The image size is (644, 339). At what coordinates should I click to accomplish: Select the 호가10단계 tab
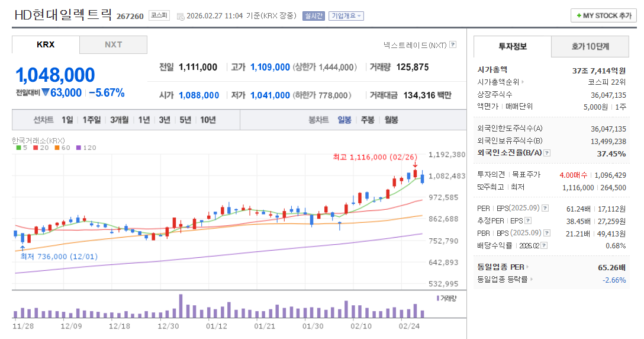[x=590, y=46]
